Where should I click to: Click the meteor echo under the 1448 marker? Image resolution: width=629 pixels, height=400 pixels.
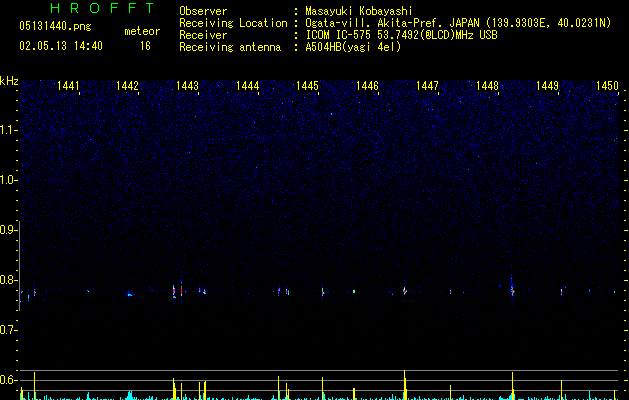(x=512, y=290)
